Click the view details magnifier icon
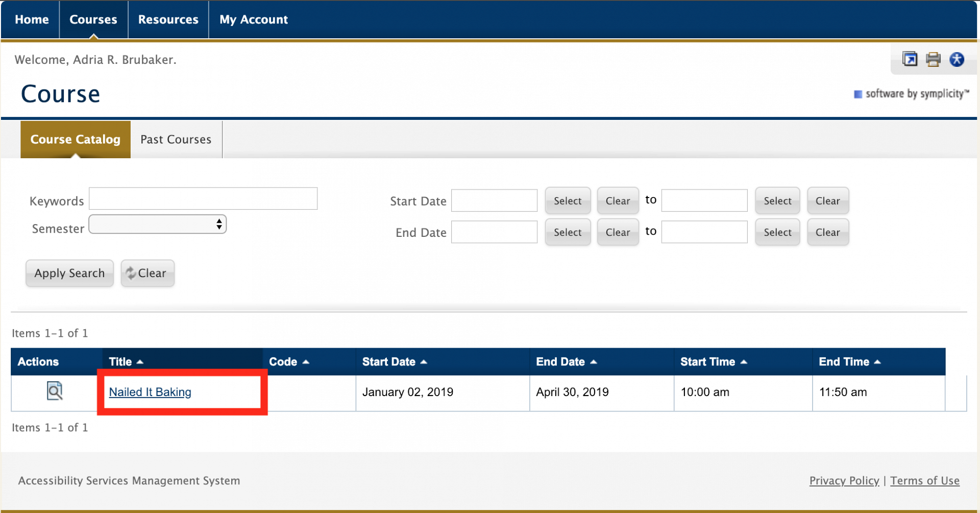Image resolution: width=980 pixels, height=513 pixels. tap(55, 391)
